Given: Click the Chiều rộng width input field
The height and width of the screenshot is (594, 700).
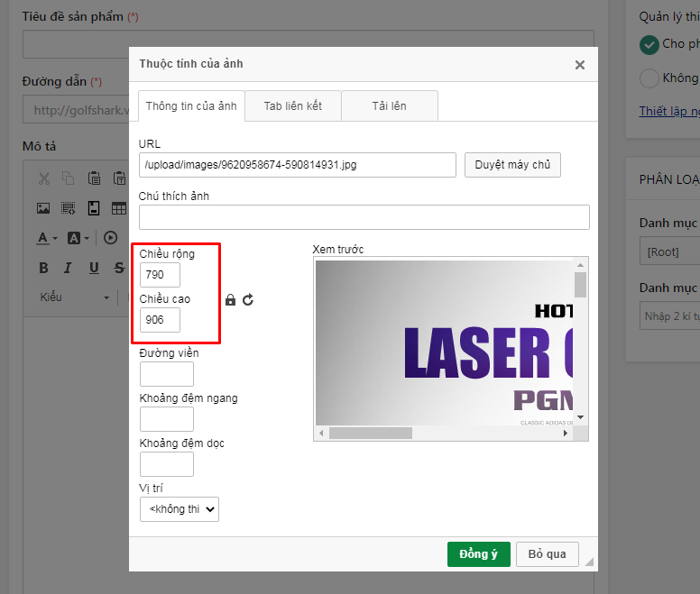Looking at the screenshot, I should 161,275.
